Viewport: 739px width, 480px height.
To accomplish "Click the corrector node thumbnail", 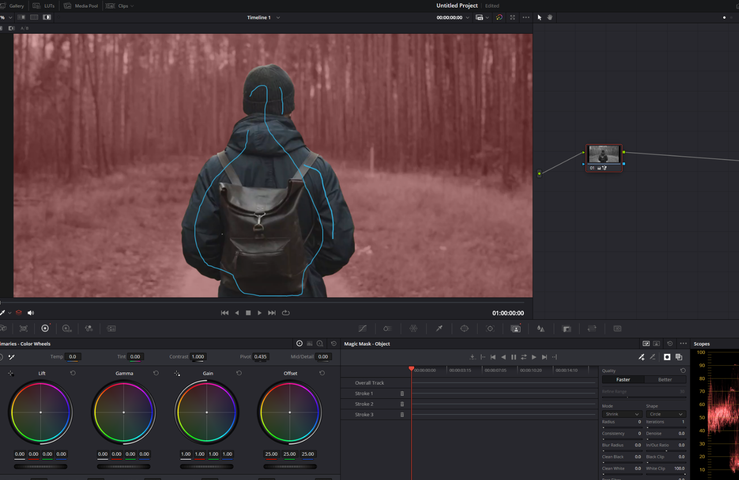I will click(603, 155).
